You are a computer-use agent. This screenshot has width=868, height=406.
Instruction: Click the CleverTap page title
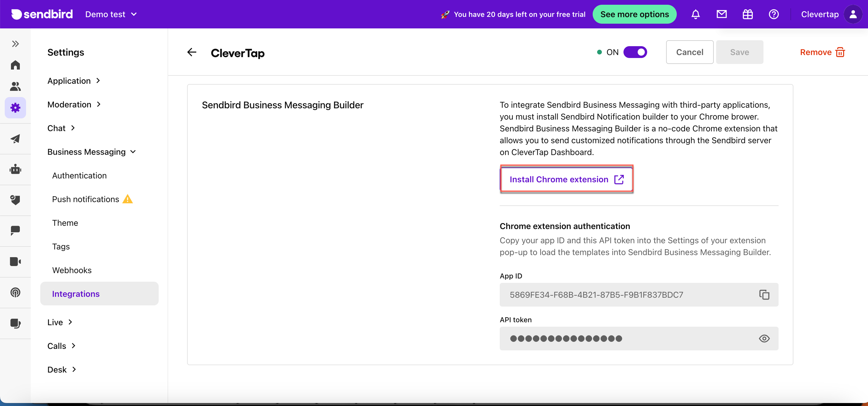[x=237, y=53]
